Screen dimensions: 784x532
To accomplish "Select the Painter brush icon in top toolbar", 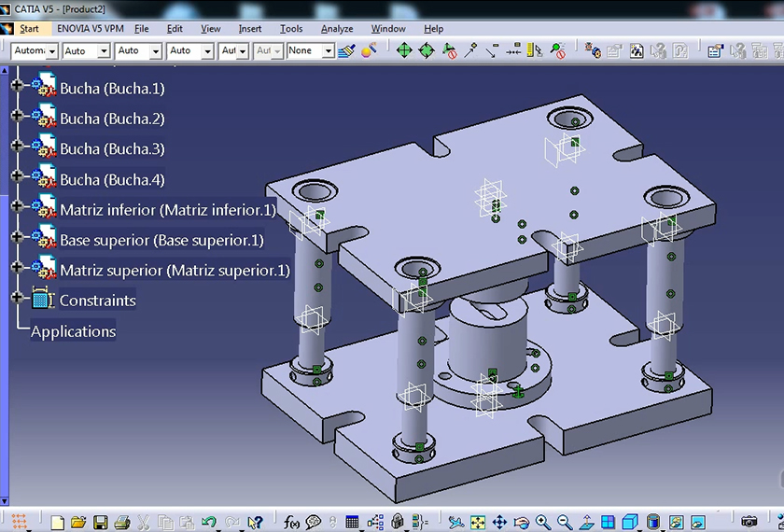I will [346, 50].
